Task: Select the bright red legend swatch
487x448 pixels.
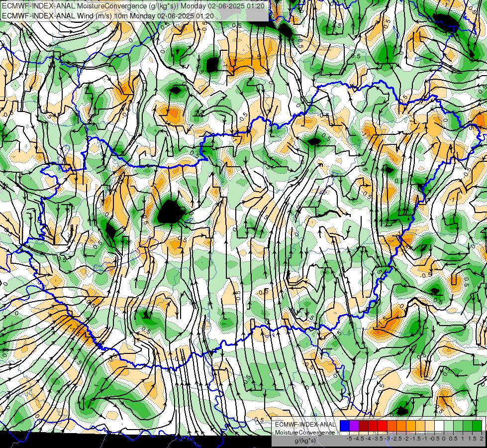Action: (x=383, y=426)
